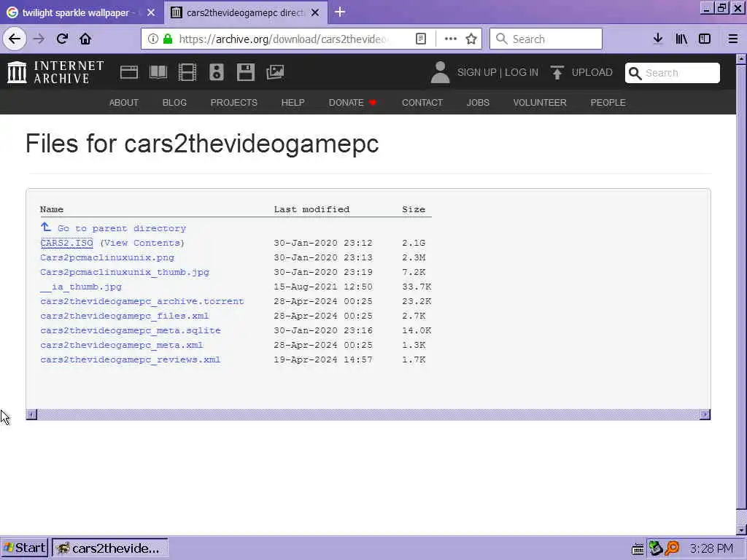The height and width of the screenshot is (560, 747).
Task: Go back with the browser back arrow
Action: 15,39
